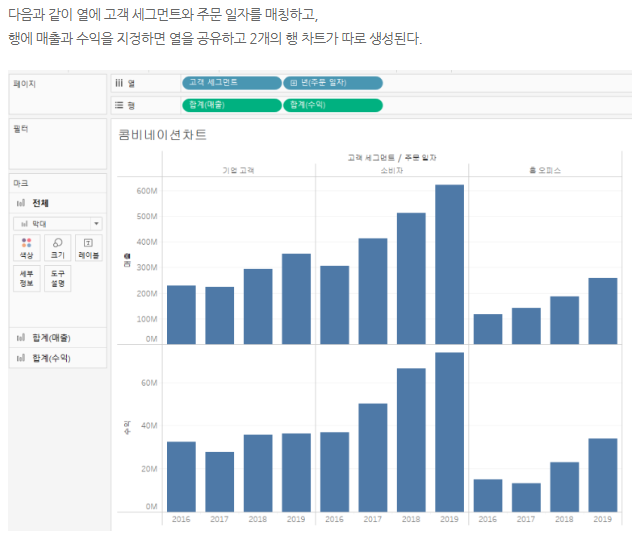Select the 합계(수익) marks section
Viewport: 641px width, 538px height.
coord(58,358)
